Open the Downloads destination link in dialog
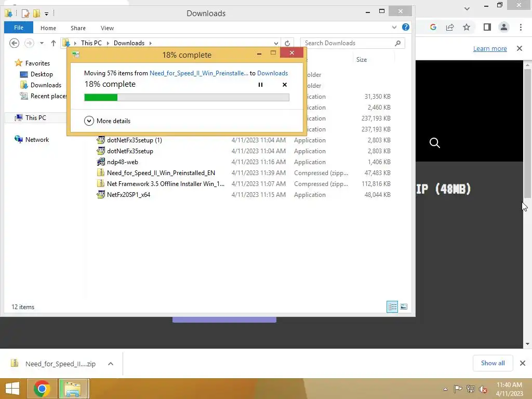Screen dimensions: 532x399 (272, 73)
